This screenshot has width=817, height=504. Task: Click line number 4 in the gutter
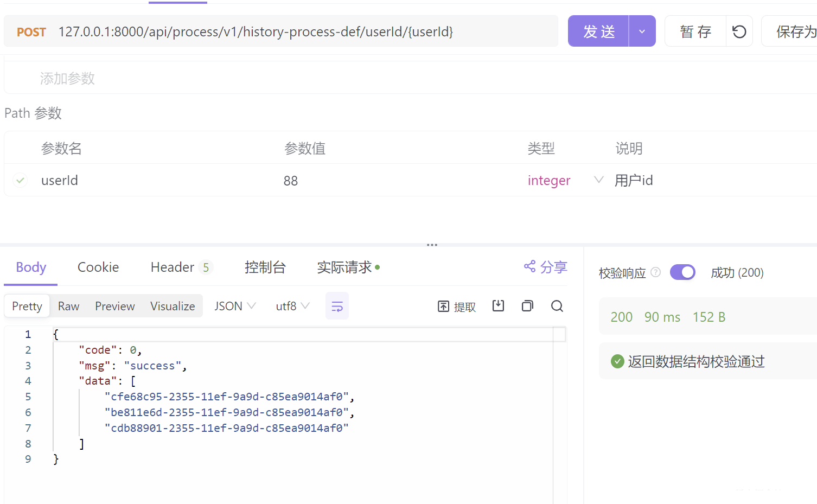pos(28,381)
